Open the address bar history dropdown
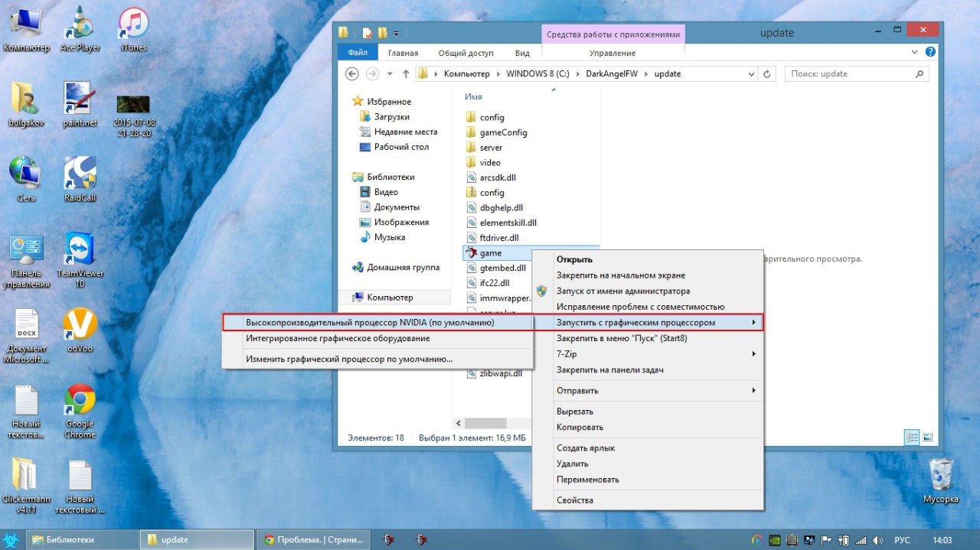 [x=751, y=74]
